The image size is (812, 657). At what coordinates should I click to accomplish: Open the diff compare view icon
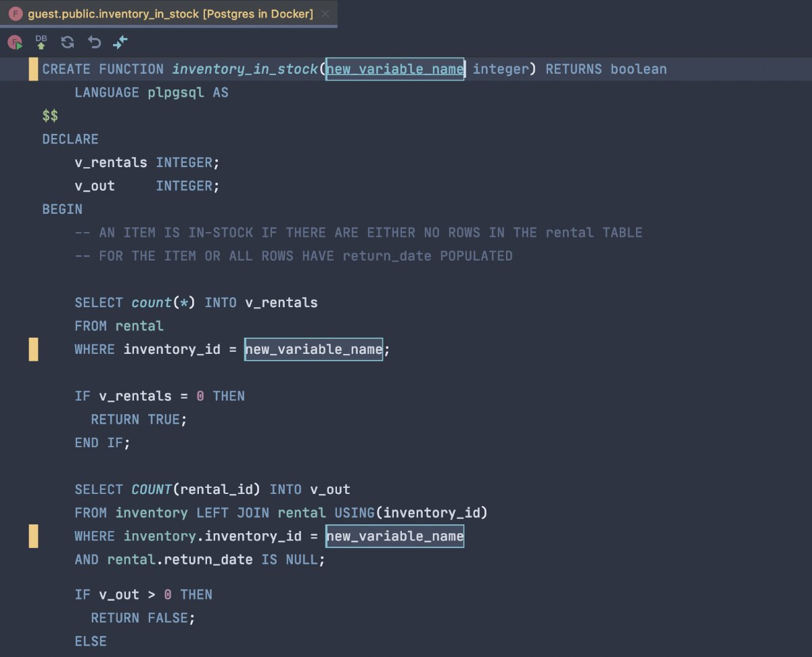click(120, 42)
